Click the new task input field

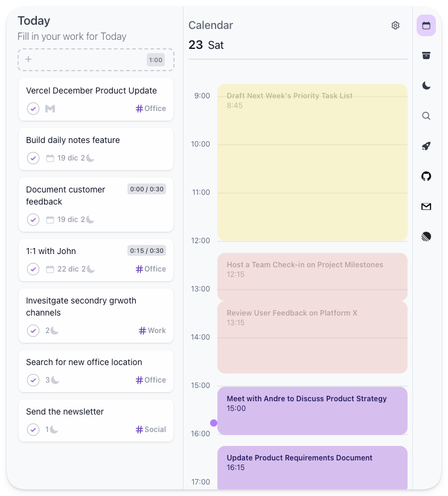pos(96,60)
